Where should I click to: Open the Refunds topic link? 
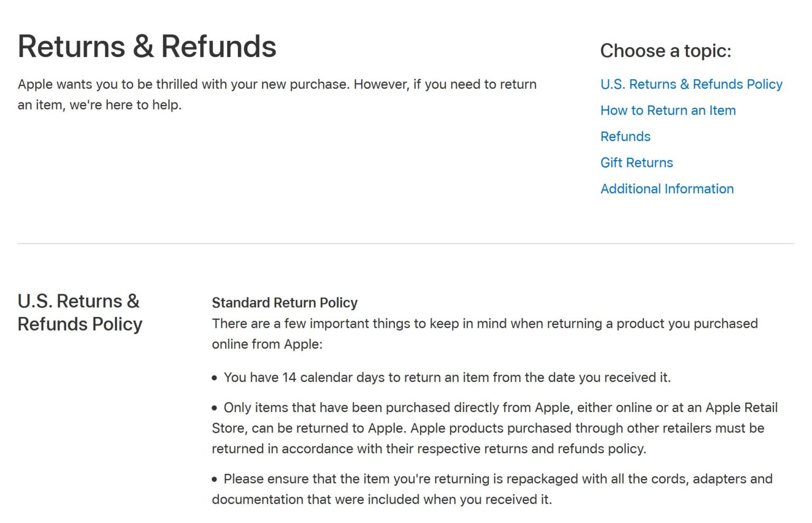625,136
